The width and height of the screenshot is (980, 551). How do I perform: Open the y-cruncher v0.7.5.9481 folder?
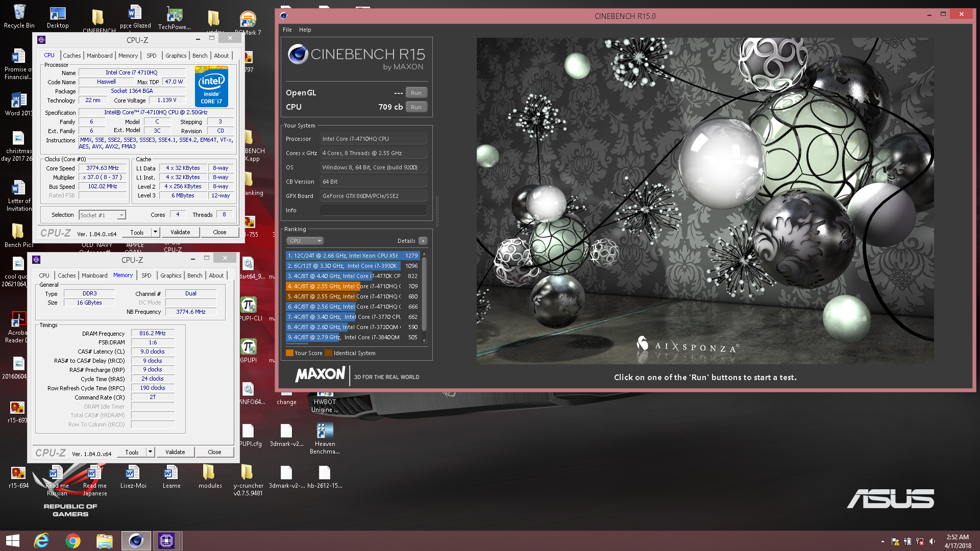tap(248, 480)
